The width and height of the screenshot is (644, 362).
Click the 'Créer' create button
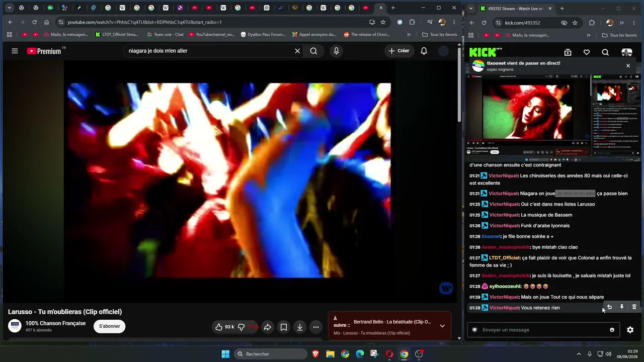click(398, 51)
